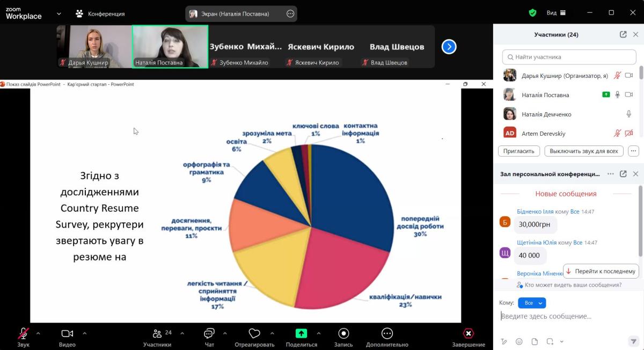Start camera with Видео button
Image resolution: width=644 pixels, height=350 pixels.
point(67,338)
